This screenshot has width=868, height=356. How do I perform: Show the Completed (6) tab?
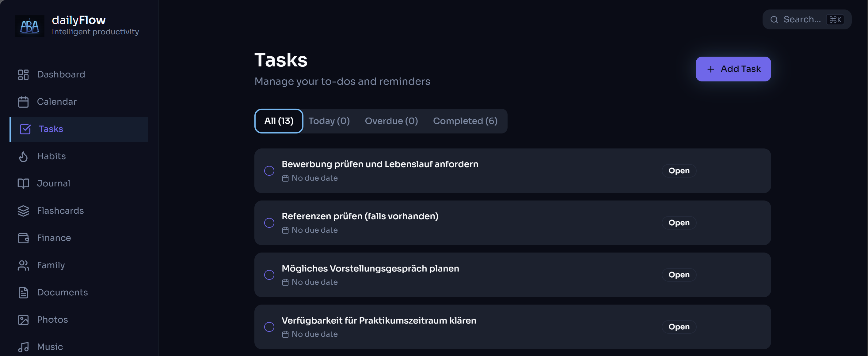465,121
